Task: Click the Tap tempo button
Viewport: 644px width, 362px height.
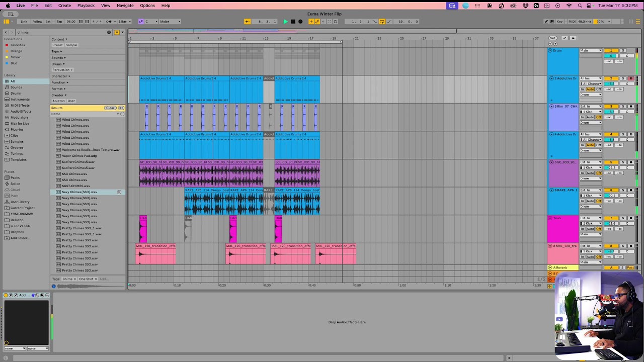Action: (59, 22)
